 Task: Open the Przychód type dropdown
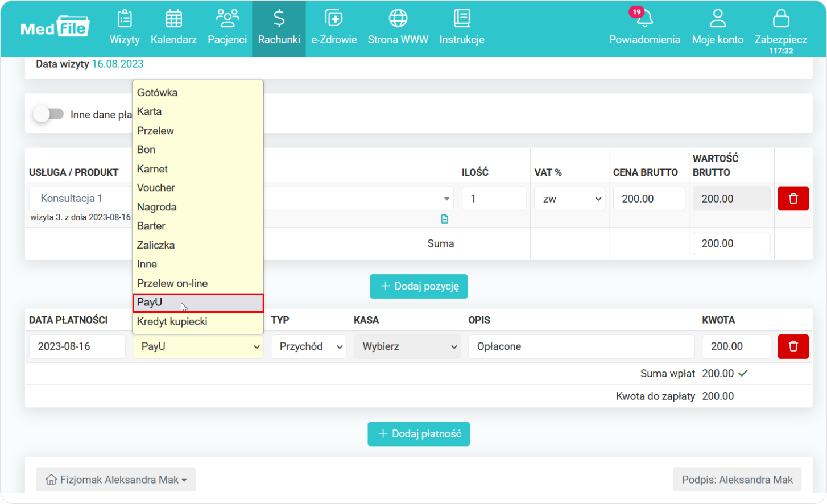click(x=309, y=346)
